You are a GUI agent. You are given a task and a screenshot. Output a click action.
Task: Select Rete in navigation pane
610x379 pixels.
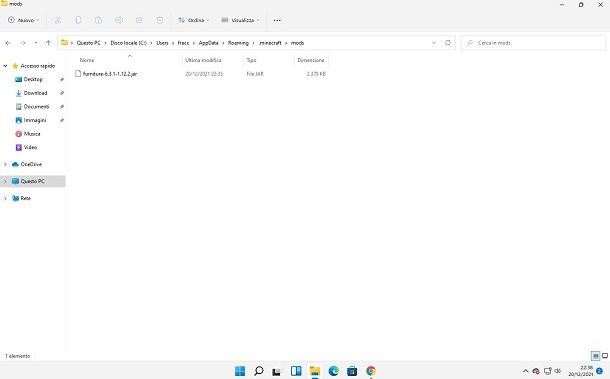coord(25,198)
